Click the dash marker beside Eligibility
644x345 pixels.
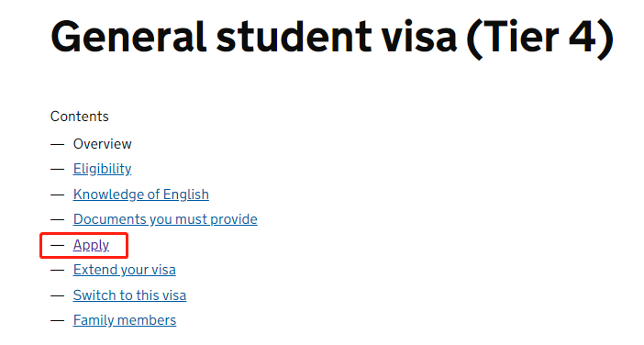click(x=58, y=169)
